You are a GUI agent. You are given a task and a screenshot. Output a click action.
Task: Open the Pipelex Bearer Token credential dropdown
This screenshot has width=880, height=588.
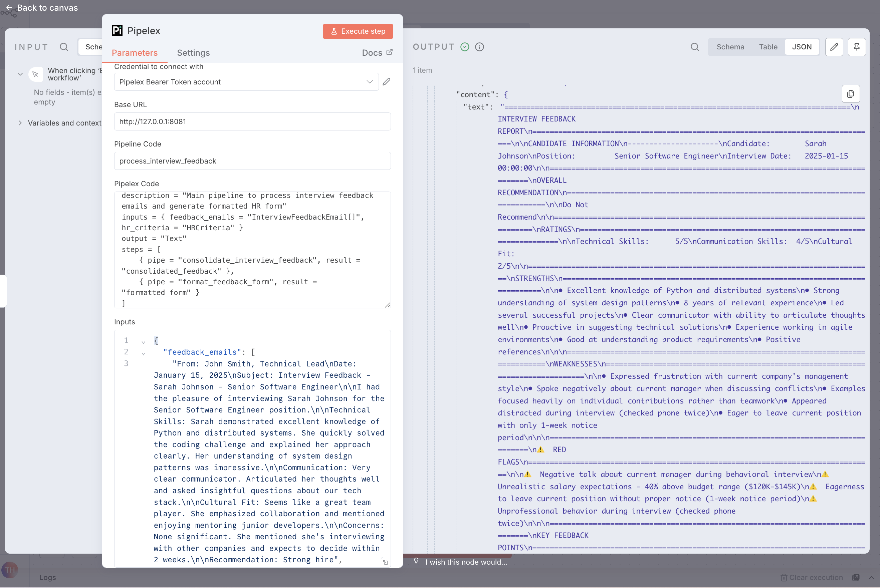(x=246, y=82)
